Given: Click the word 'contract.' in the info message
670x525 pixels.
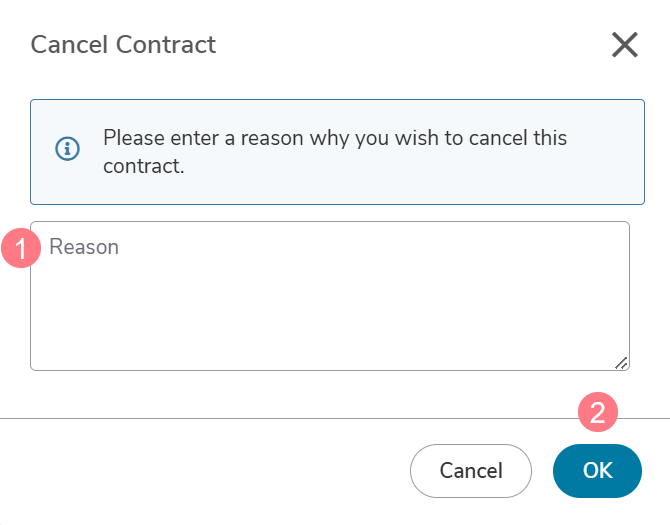Looking at the screenshot, I should coord(144,166).
